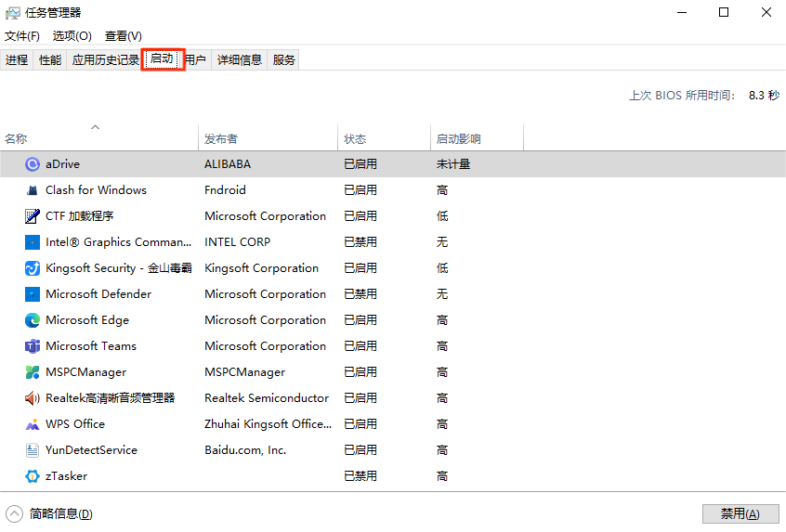Select the MSPCManager name entry

tap(86, 372)
